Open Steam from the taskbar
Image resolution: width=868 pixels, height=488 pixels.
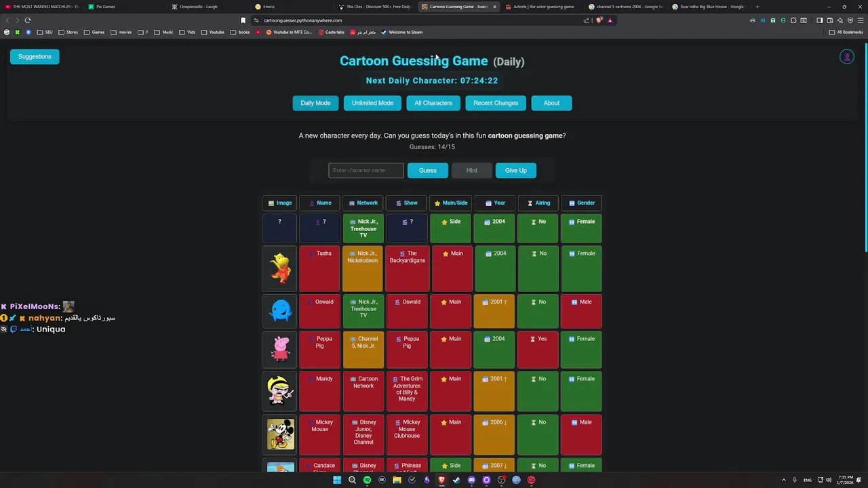point(456,480)
